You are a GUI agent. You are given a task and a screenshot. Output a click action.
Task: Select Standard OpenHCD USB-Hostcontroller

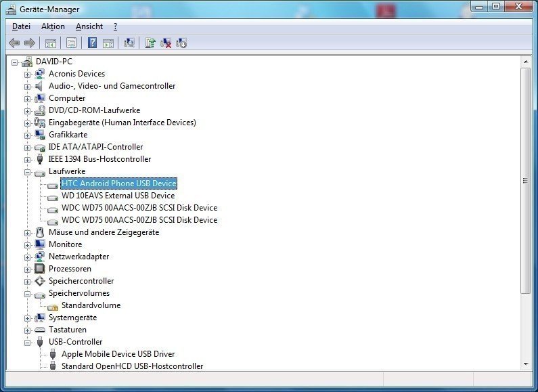(x=132, y=366)
